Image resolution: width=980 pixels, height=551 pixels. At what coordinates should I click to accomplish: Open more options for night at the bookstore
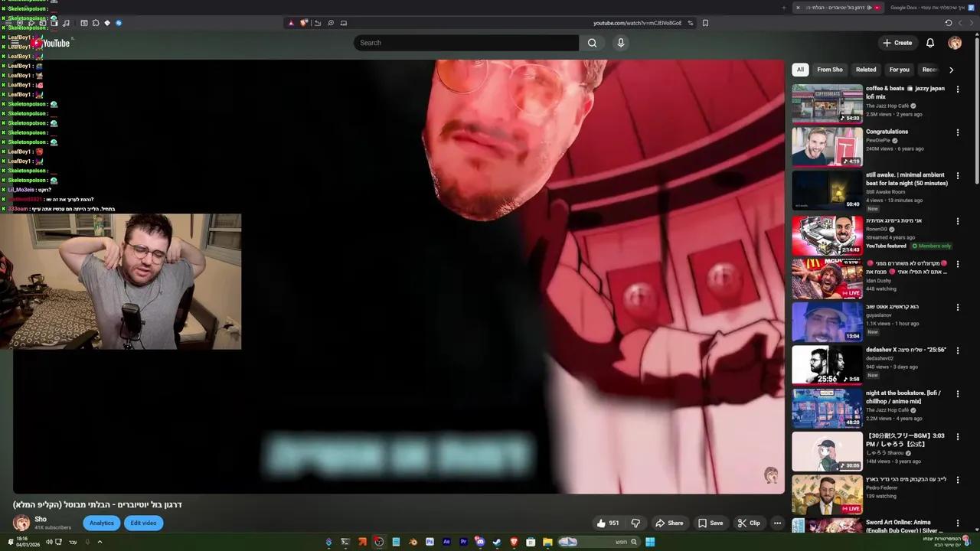[x=957, y=393]
